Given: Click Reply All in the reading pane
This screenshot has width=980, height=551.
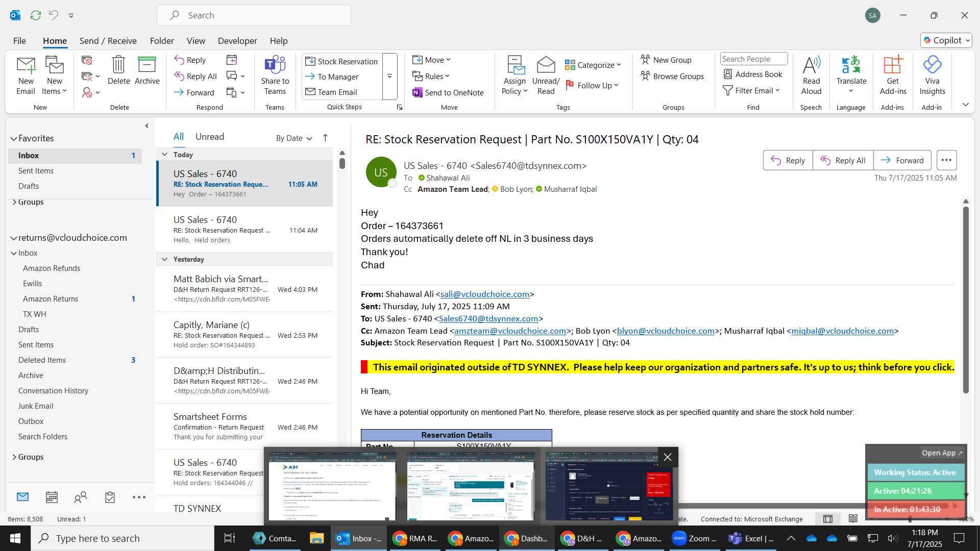Looking at the screenshot, I should click(843, 160).
